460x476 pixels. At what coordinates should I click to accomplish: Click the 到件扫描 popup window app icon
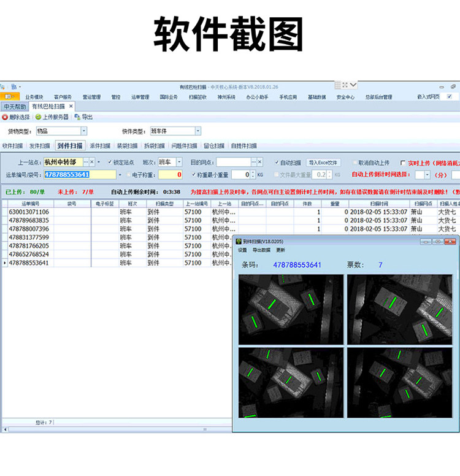[x=239, y=242]
